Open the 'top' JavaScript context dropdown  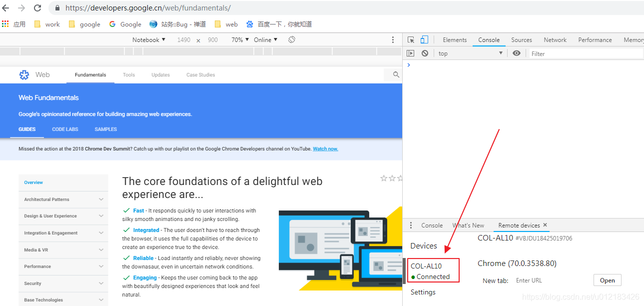[471, 53]
